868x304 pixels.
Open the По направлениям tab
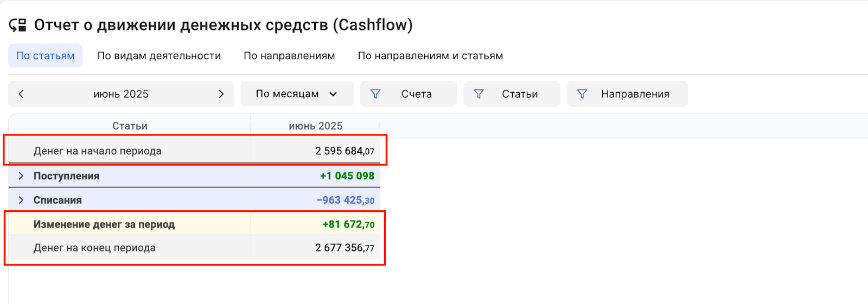click(x=289, y=56)
